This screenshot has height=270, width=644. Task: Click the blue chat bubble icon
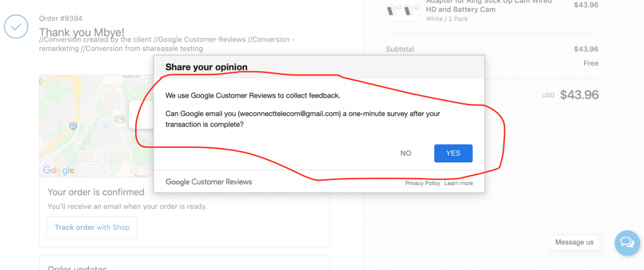[x=627, y=243]
